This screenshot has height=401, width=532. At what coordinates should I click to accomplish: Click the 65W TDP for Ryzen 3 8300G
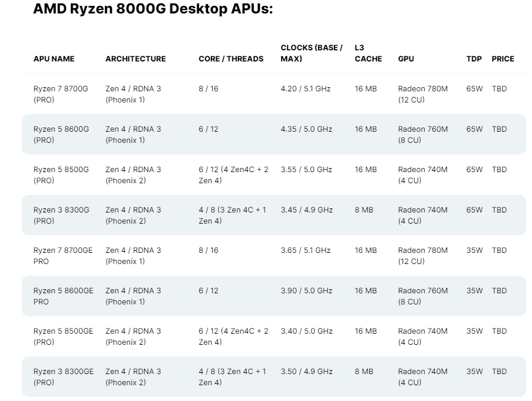pyautogui.click(x=475, y=210)
